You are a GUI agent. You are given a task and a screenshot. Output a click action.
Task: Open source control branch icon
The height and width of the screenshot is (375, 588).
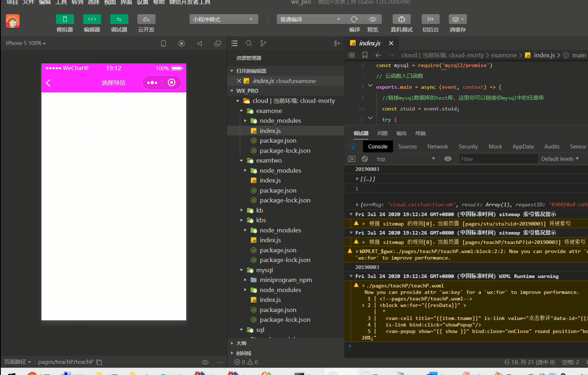click(x=263, y=43)
